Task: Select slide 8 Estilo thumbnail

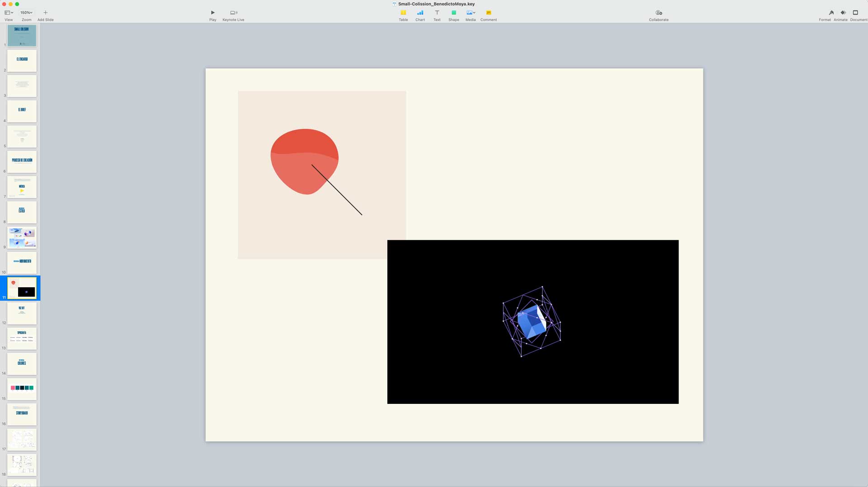Action: click(x=22, y=212)
